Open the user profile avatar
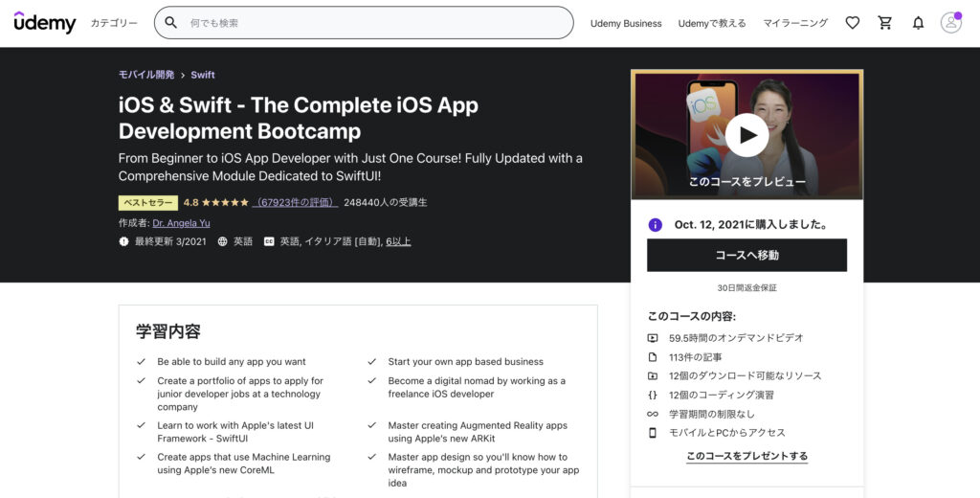 (951, 23)
